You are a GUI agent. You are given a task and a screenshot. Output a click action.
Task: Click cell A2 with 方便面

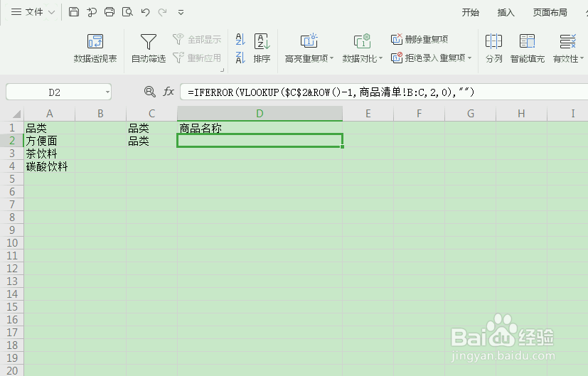point(50,141)
